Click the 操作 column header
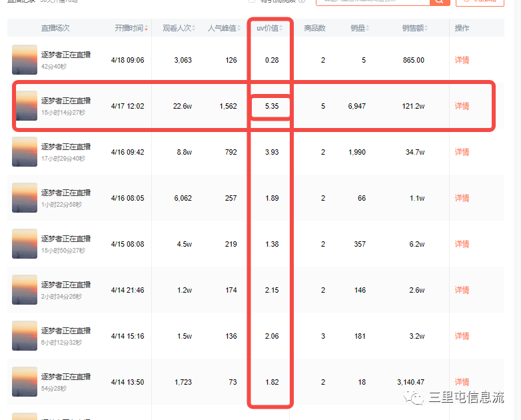Viewport: 521px width, 420px height. point(462,28)
